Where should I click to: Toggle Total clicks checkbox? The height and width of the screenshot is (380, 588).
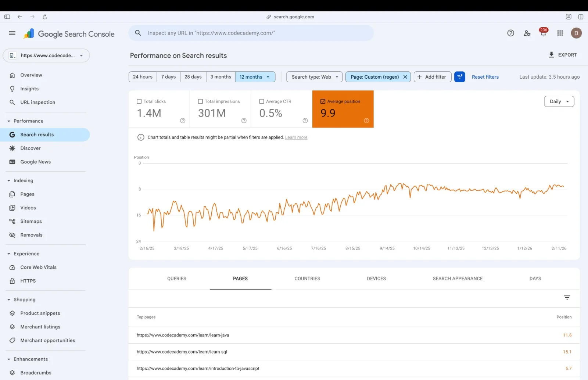pos(139,101)
